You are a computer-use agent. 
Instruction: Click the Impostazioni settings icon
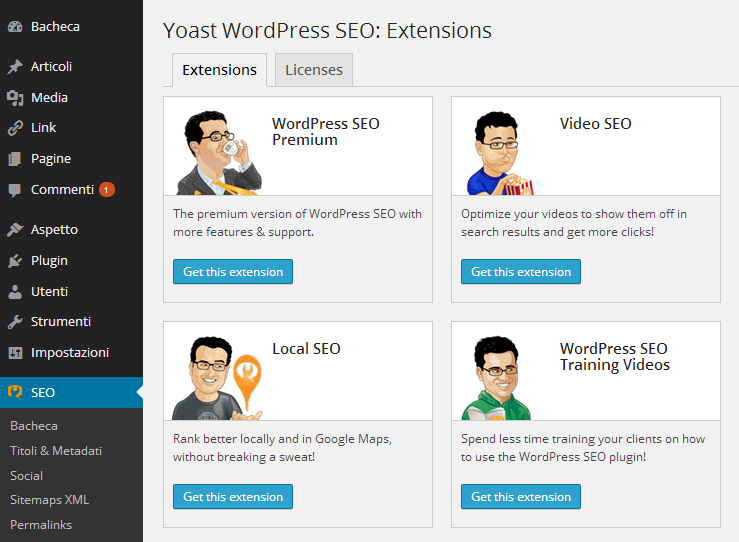(x=15, y=353)
